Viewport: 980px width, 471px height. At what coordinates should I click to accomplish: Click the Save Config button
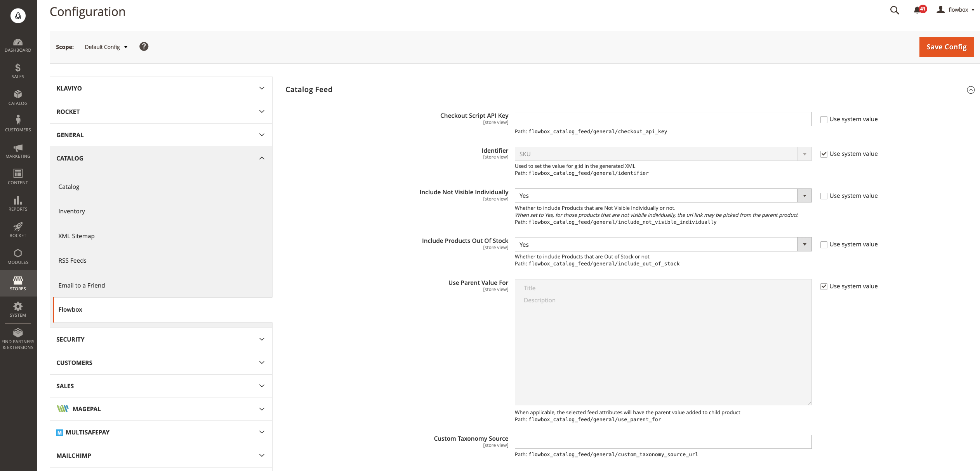coord(946,47)
